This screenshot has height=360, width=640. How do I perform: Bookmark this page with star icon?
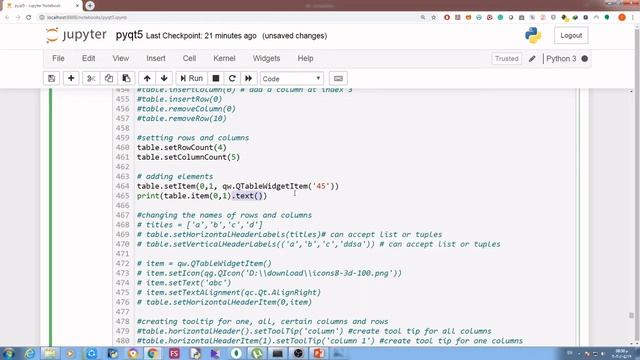[433, 17]
